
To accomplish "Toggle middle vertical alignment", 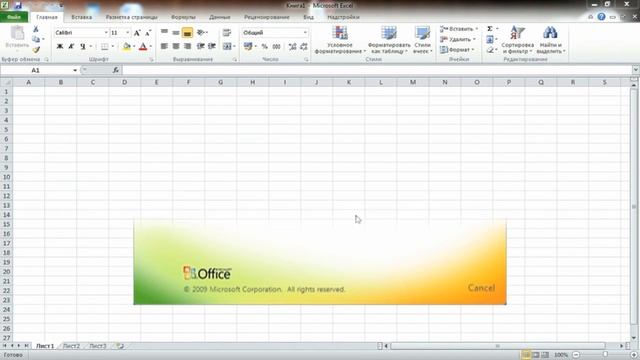I will click(176, 33).
